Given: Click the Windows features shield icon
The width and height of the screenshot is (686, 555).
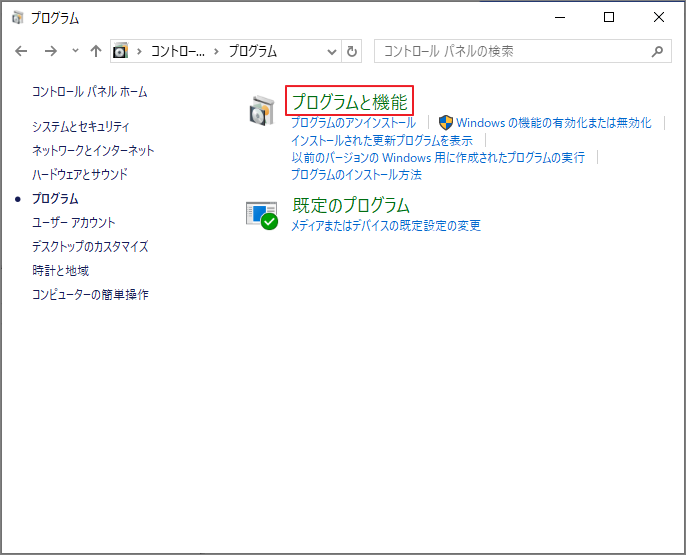Looking at the screenshot, I should coord(445,123).
